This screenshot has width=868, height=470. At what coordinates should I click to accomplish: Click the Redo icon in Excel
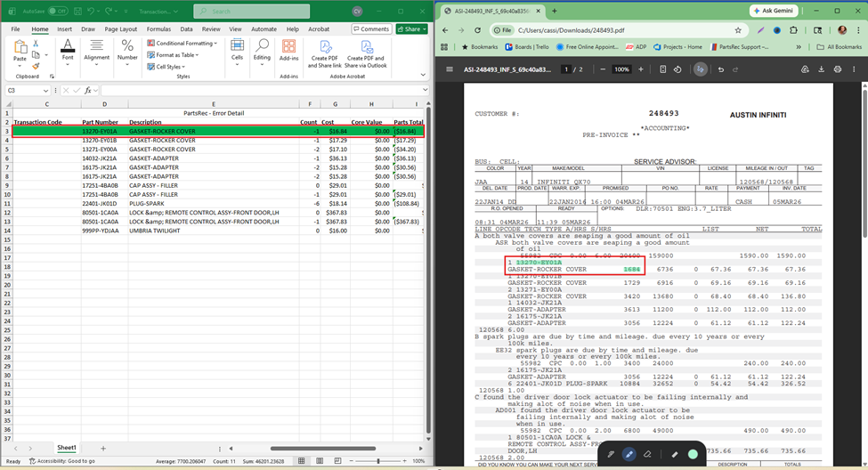(x=109, y=11)
